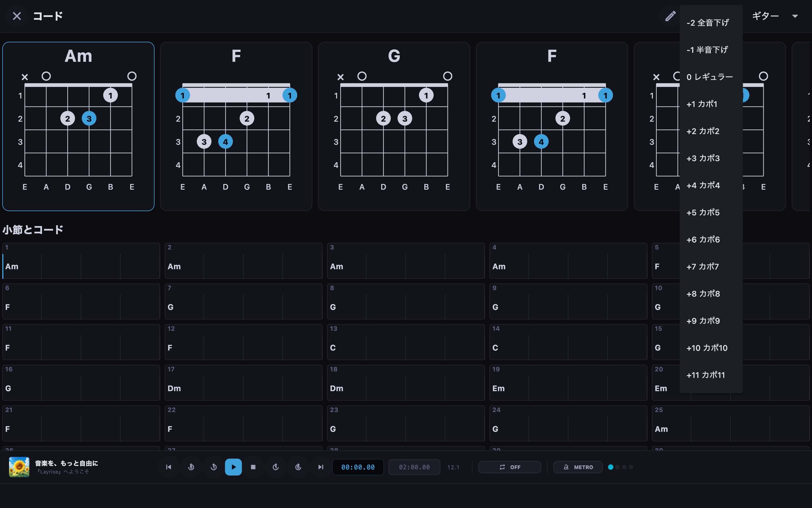The width and height of the screenshot is (812, 508).
Task: Toggle loop OFF button
Action: (x=509, y=467)
